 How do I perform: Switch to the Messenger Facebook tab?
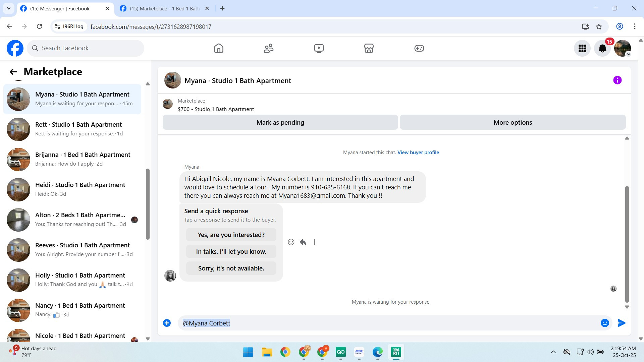tap(65, 9)
